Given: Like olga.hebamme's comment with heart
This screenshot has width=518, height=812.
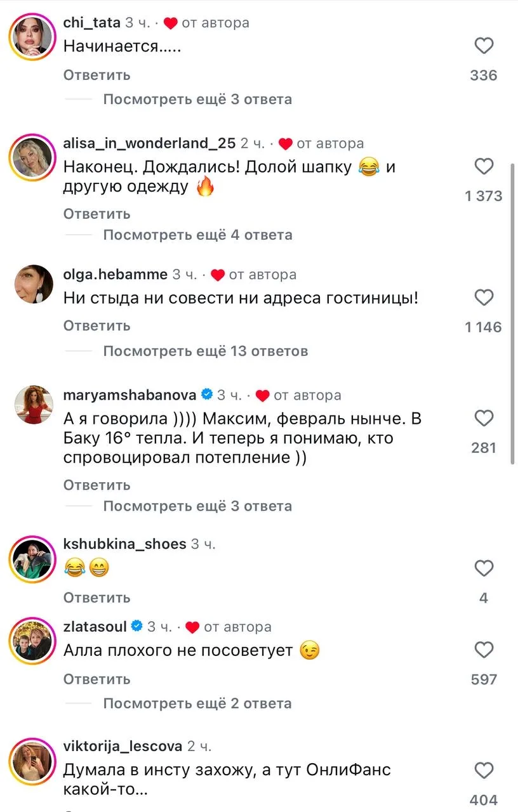Looking at the screenshot, I should tap(484, 298).
